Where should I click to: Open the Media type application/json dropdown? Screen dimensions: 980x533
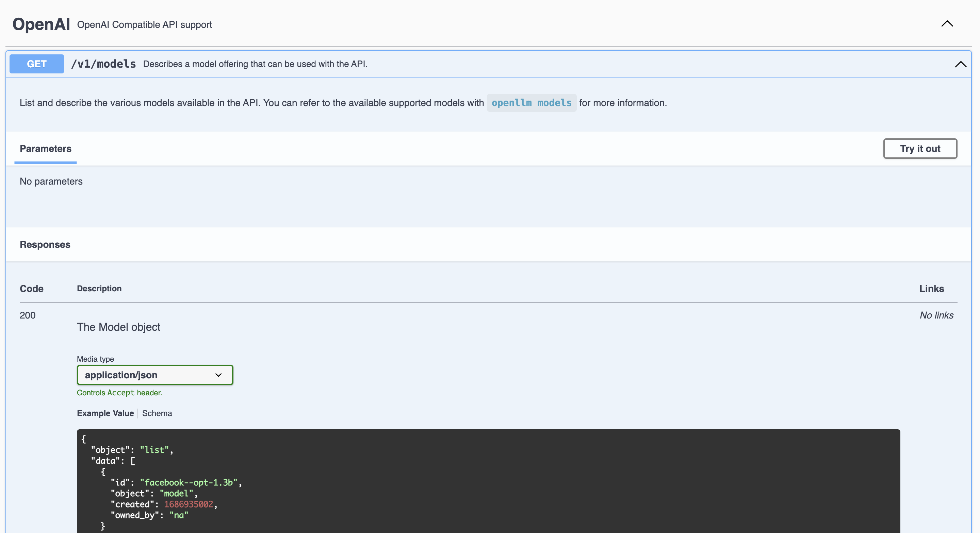point(154,375)
